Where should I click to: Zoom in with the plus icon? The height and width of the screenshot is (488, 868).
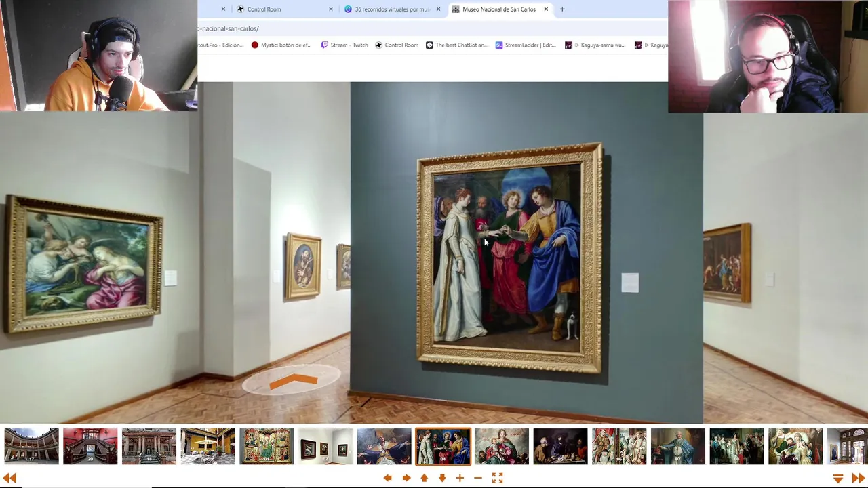coord(460,478)
